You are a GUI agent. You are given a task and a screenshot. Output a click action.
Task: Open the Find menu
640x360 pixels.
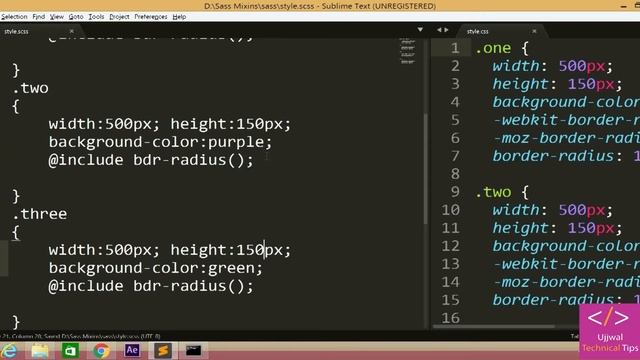[38, 17]
